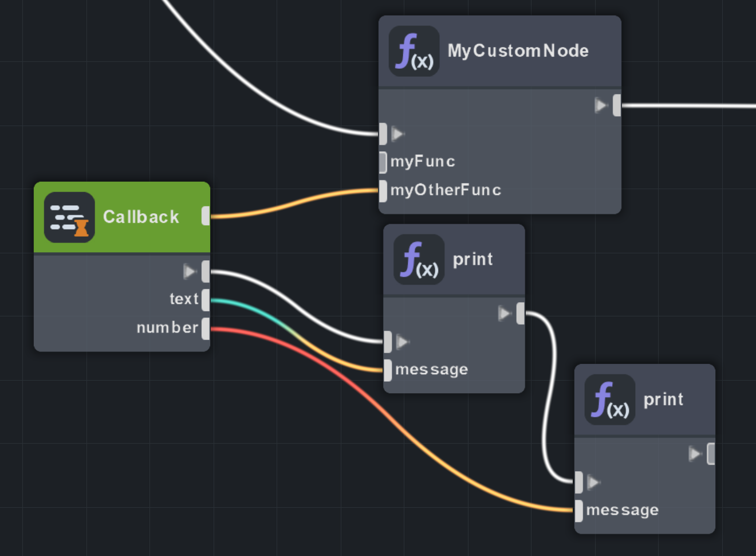The image size is (756, 556).
Task: Select the MyCustomNode title bar
Action: 518,51
